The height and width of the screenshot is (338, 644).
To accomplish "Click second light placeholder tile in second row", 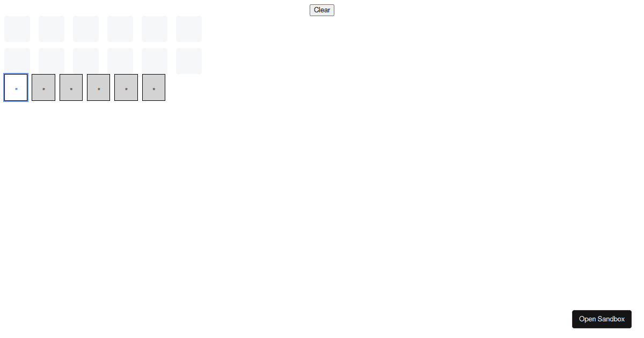I will coord(52,61).
